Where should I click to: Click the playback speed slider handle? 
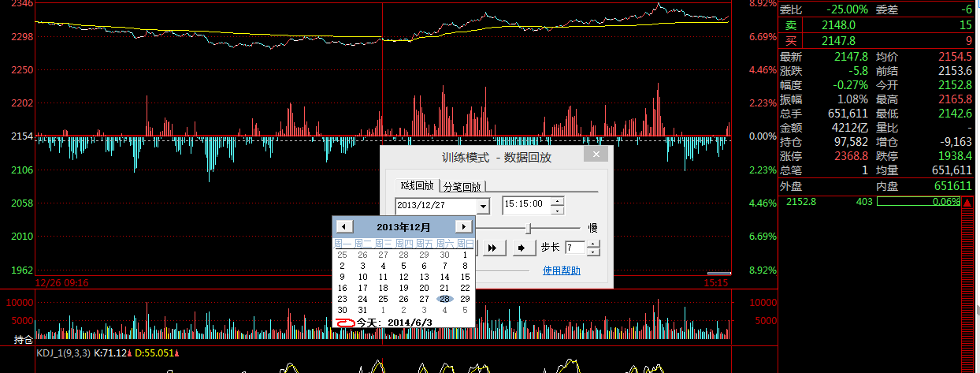pyautogui.click(x=529, y=228)
